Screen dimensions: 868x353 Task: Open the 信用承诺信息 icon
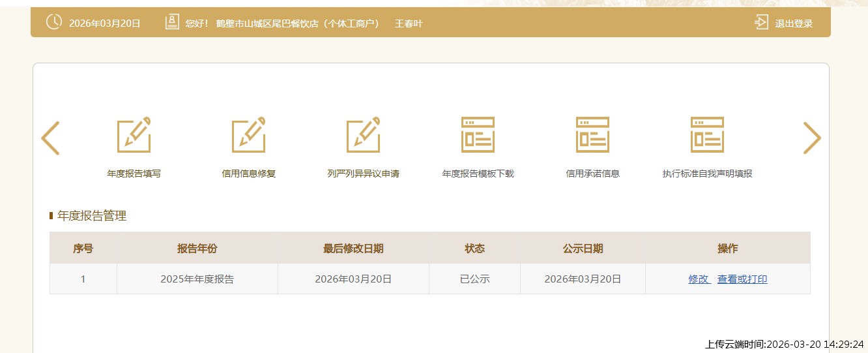pos(592,135)
